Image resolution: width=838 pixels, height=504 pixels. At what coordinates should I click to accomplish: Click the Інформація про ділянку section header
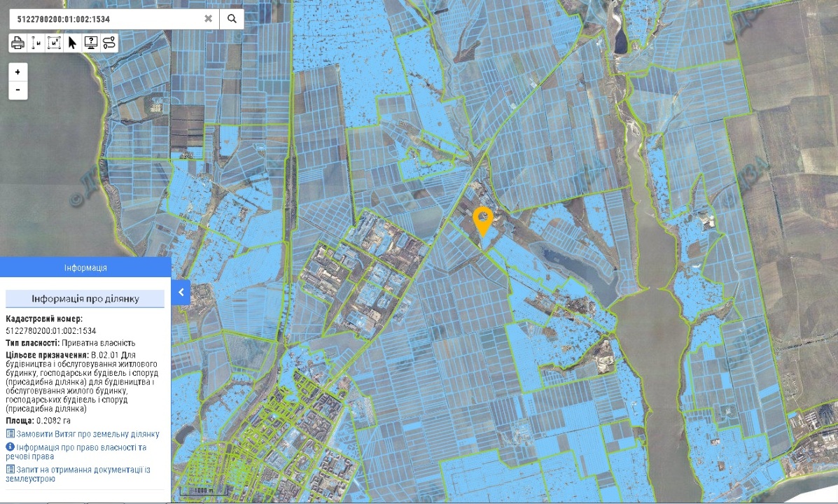85,299
